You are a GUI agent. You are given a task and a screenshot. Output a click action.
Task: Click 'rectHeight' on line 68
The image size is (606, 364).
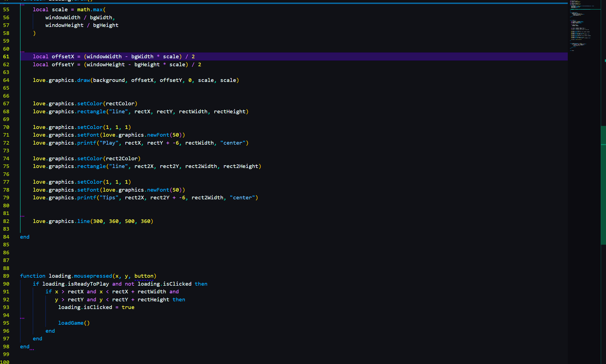(x=230, y=112)
